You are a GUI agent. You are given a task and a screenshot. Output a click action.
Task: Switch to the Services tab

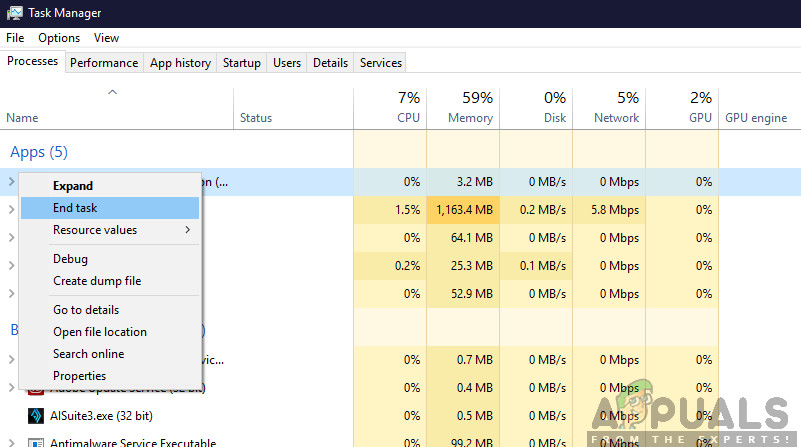(x=381, y=63)
